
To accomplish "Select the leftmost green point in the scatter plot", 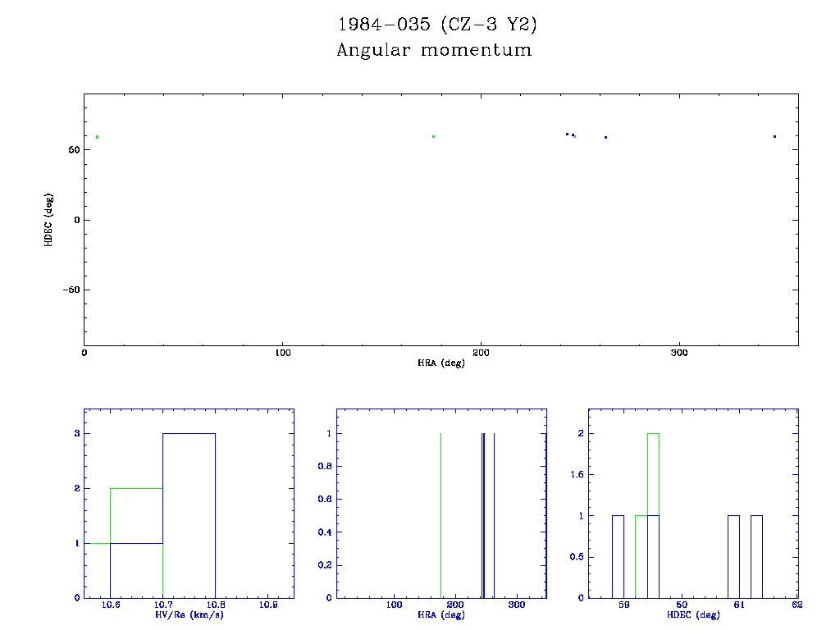I will pos(97,137).
